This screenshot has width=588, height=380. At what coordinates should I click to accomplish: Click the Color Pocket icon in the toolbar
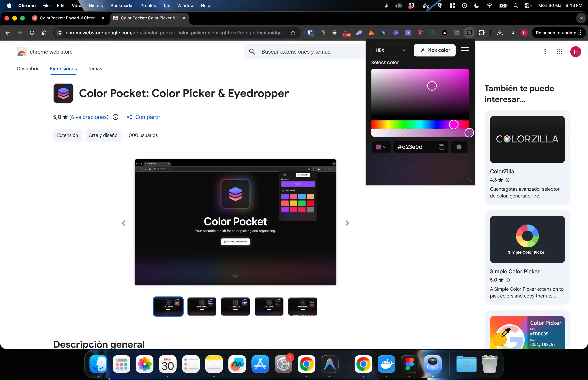tap(469, 32)
